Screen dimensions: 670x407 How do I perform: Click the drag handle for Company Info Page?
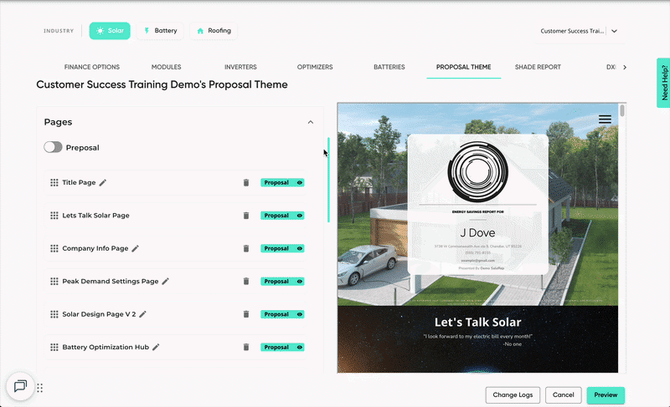click(54, 249)
